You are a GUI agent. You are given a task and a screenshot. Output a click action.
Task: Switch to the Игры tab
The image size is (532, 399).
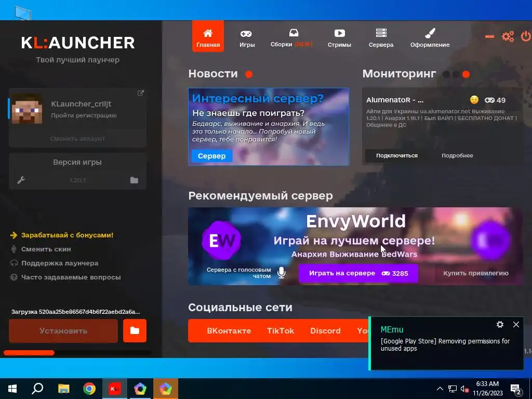247,38
